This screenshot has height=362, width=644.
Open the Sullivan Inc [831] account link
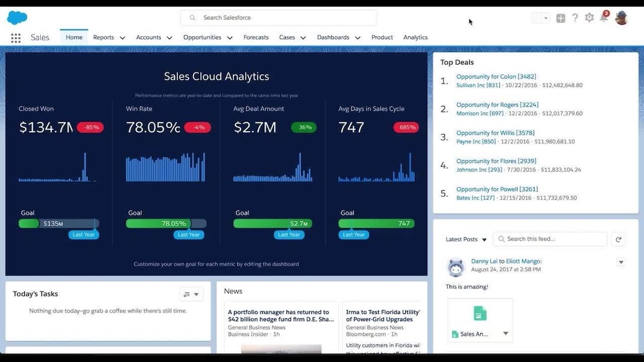(478, 86)
